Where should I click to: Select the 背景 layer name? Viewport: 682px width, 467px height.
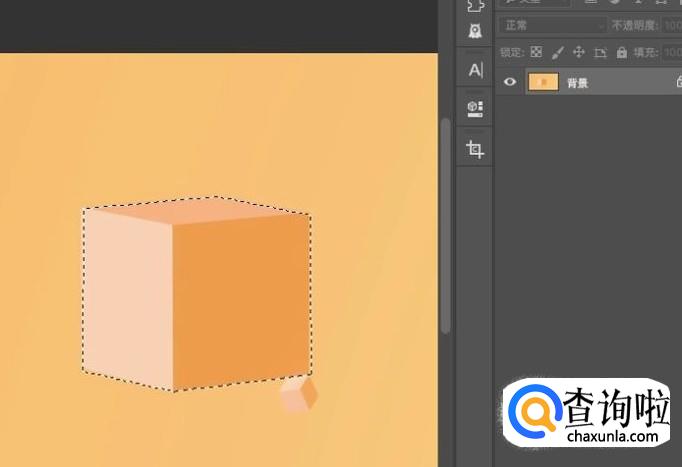pos(578,83)
